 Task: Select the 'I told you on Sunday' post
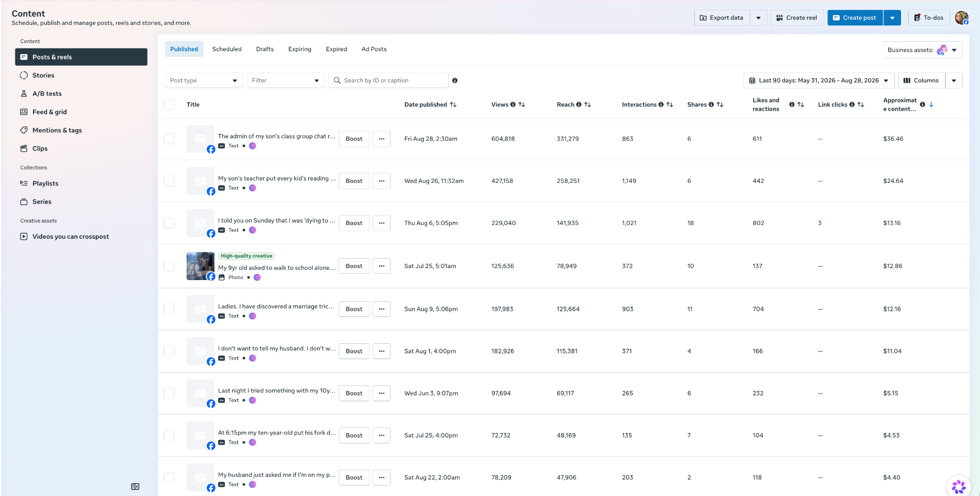pos(169,223)
